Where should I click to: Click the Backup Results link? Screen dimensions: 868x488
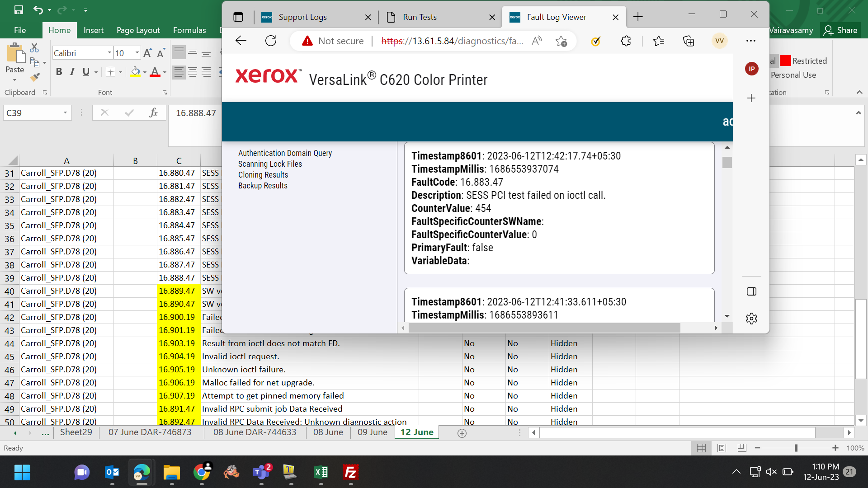point(263,186)
